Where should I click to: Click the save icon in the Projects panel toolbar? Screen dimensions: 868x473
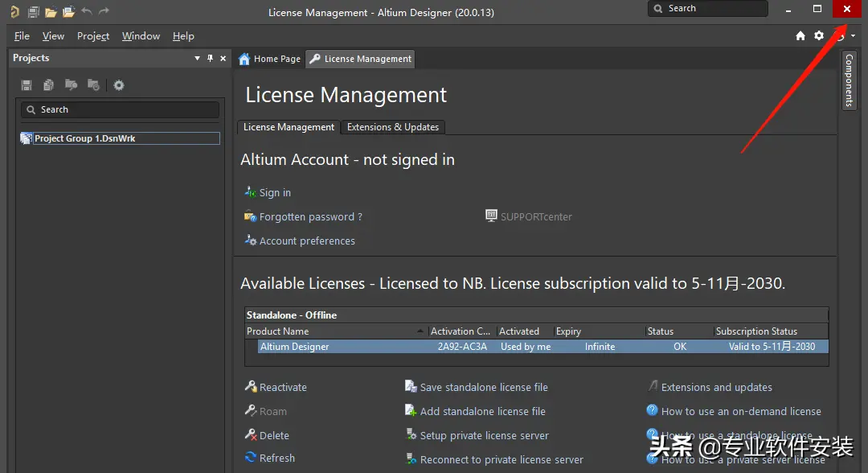[x=27, y=84]
